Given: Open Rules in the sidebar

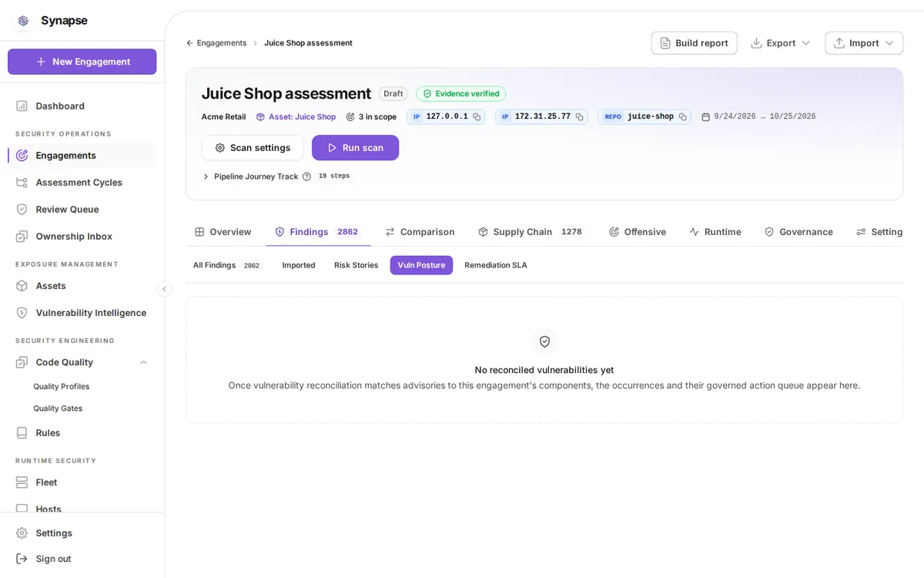Looking at the screenshot, I should 82,432.
